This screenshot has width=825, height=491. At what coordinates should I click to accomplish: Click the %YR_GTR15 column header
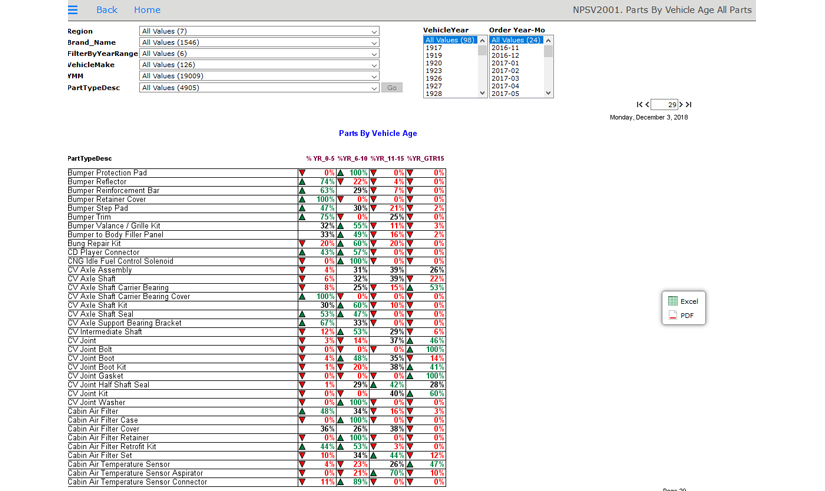coord(425,158)
